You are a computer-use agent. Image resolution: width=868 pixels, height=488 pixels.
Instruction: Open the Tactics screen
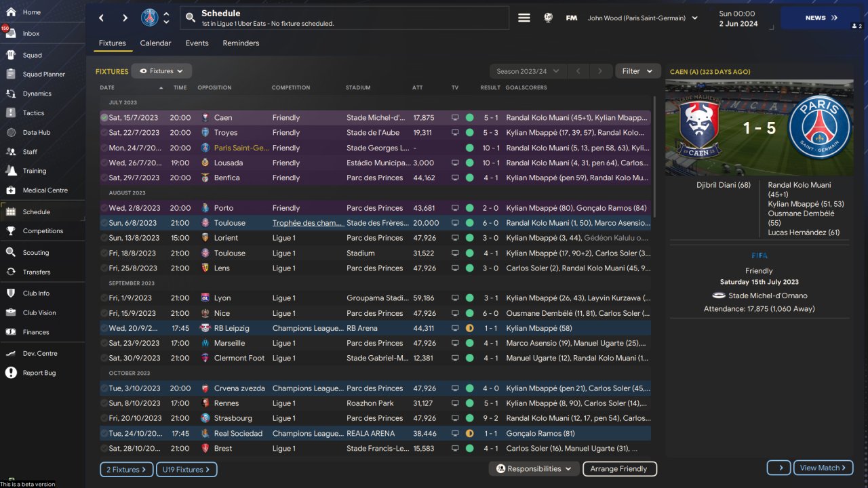(x=33, y=113)
